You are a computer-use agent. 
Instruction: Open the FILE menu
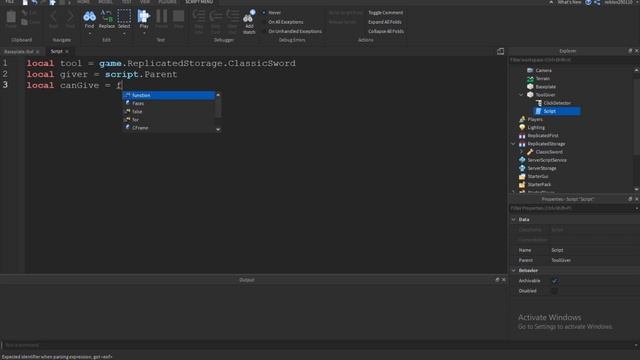pyautogui.click(x=9, y=2)
